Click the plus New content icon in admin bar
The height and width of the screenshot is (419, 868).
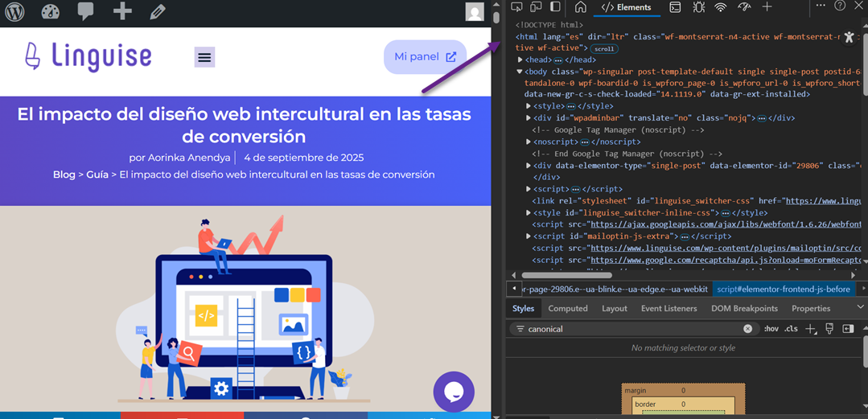(121, 11)
